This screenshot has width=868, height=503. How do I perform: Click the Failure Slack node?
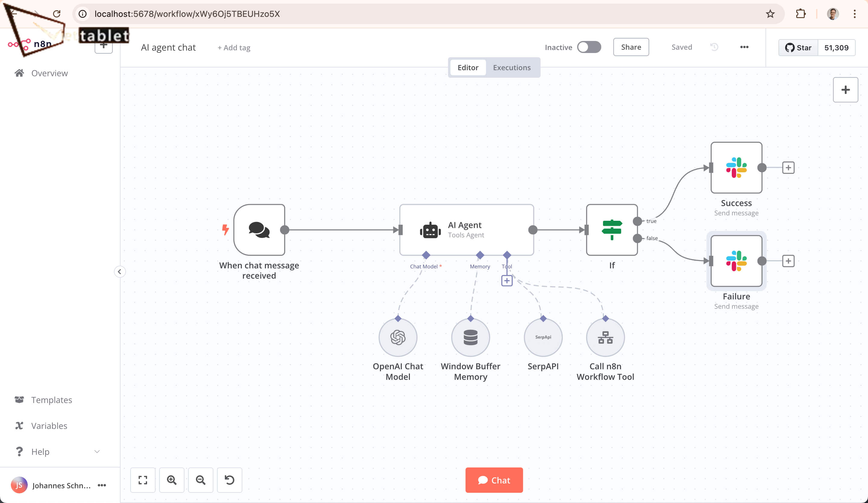tap(736, 261)
